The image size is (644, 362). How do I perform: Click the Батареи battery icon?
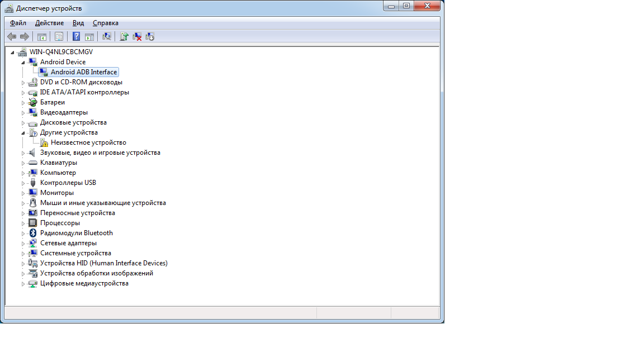click(x=33, y=103)
